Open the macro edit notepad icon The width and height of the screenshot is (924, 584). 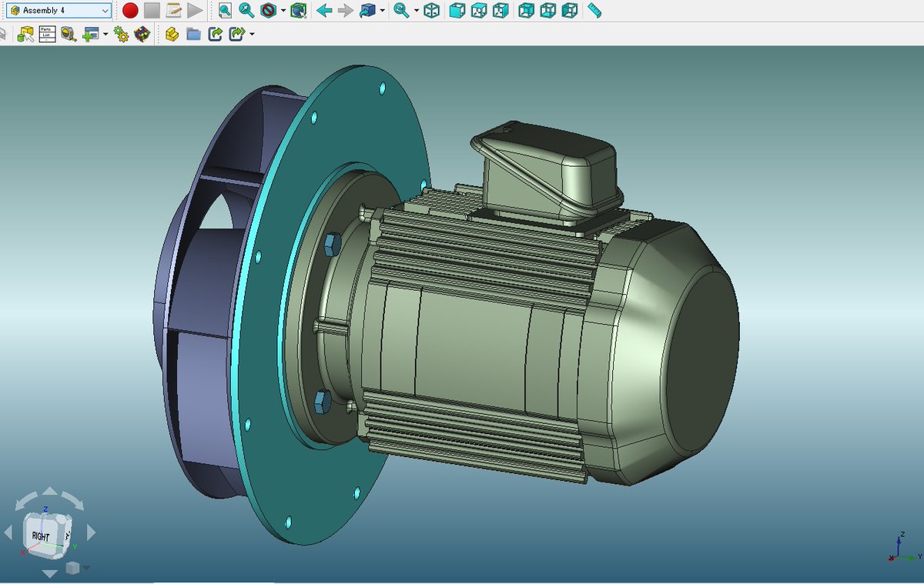tap(173, 11)
